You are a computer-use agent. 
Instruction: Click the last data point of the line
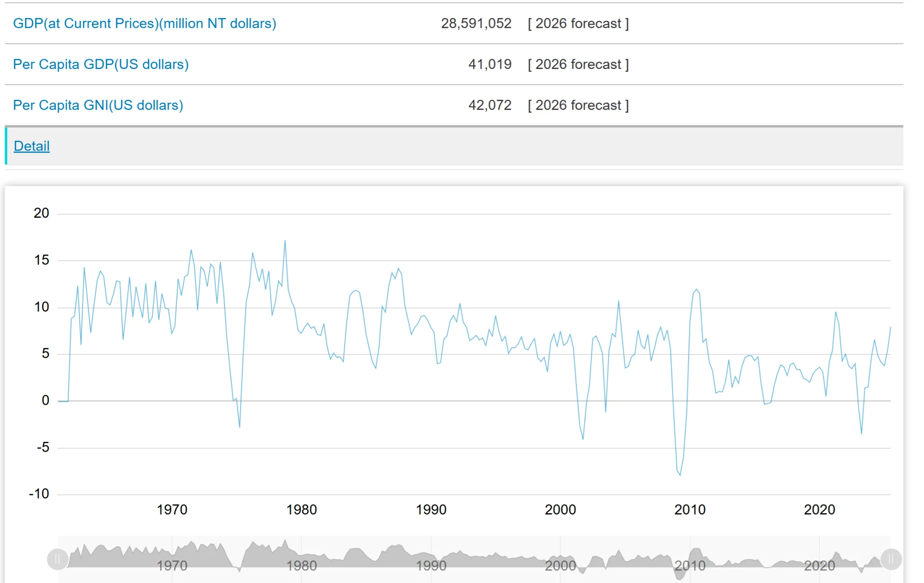(890, 327)
